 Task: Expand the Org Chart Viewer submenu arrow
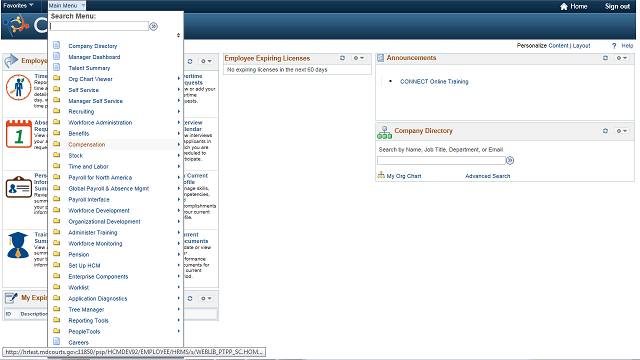pos(179,78)
